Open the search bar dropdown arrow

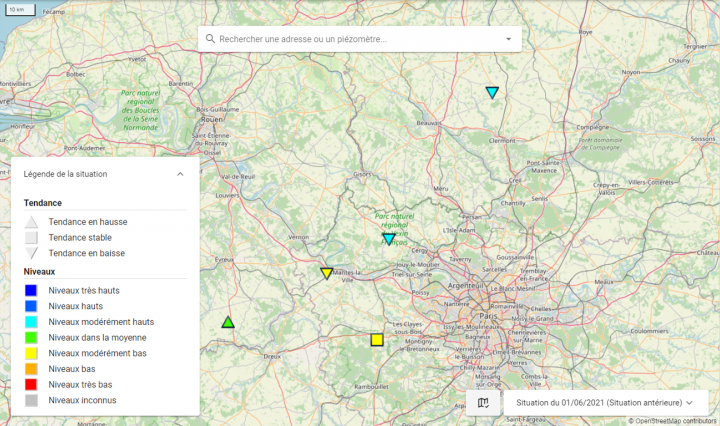coord(508,39)
